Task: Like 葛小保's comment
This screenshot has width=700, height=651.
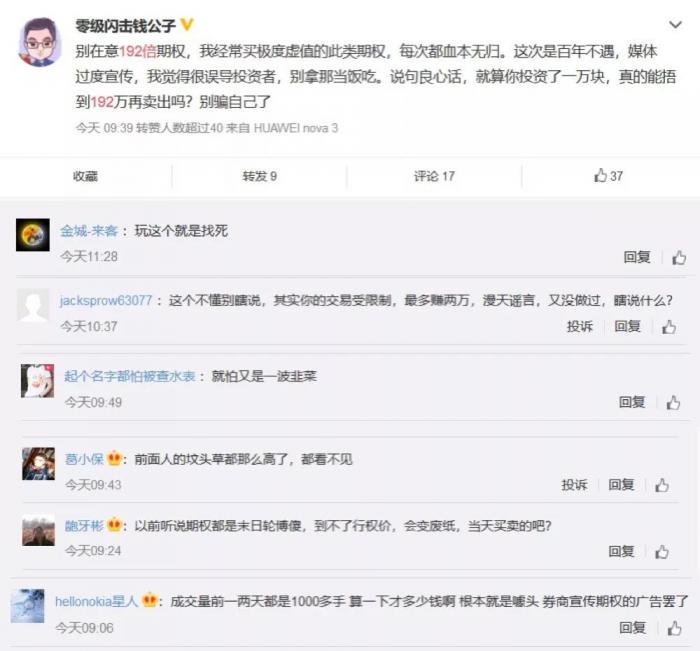Action: tap(662, 485)
